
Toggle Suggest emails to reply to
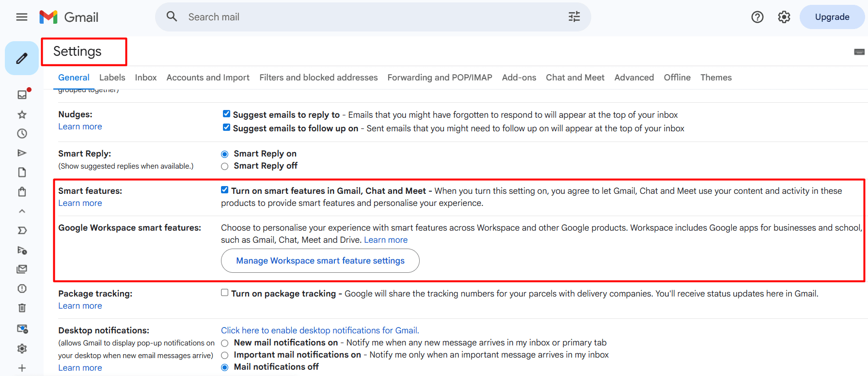coord(226,114)
